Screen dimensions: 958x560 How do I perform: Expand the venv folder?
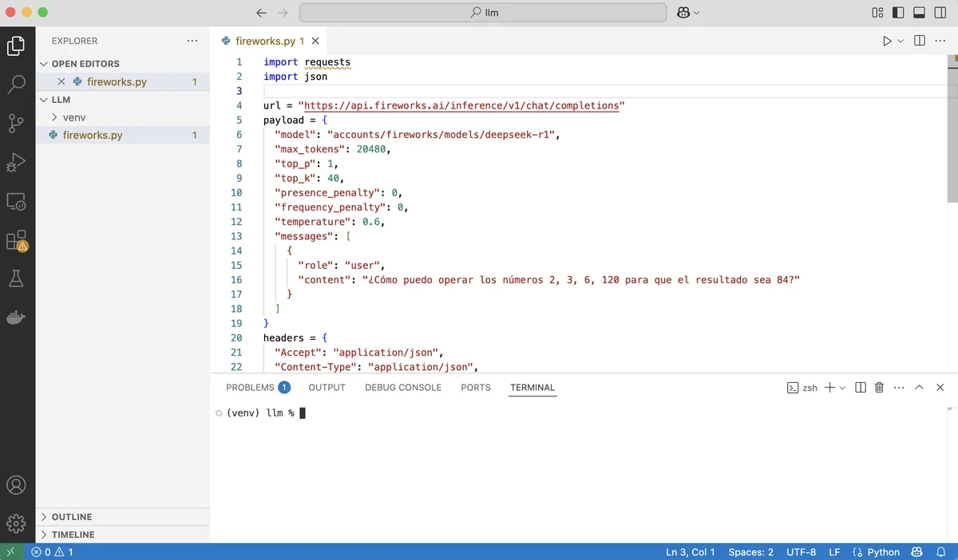[x=74, y=117]
